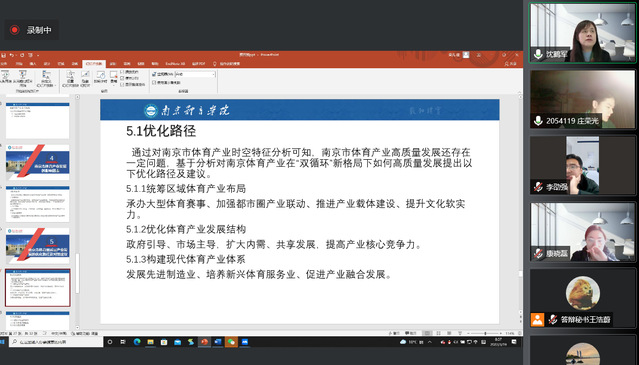
Task: Open Custom Slide Show button in ribbon
Action: [x=46, y=79]
